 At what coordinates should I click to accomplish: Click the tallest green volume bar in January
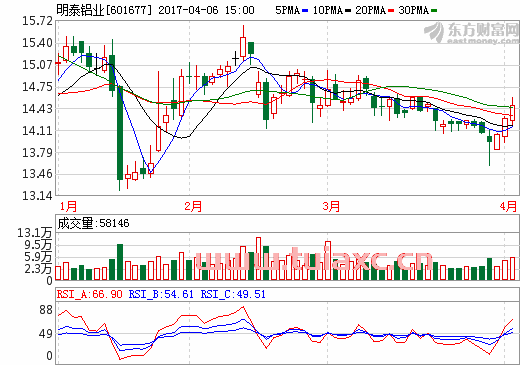click(x=120, y=262)
